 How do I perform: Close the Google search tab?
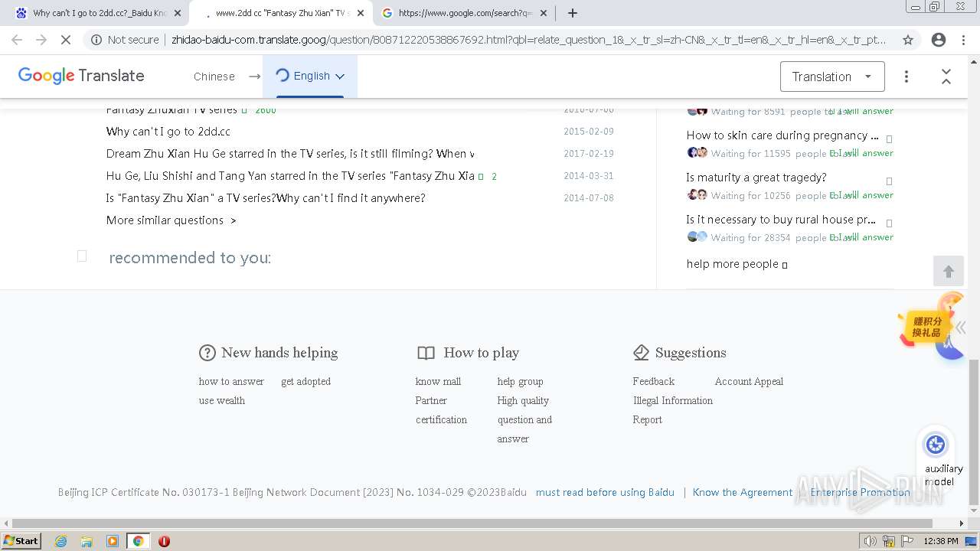544,13
